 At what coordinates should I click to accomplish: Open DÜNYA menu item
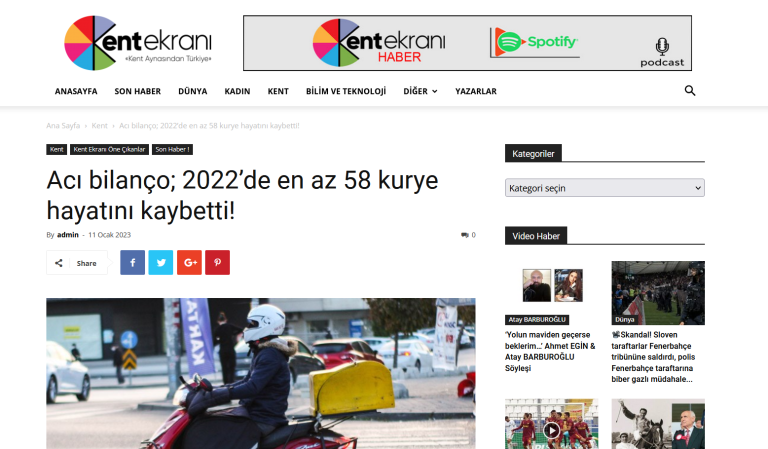click(192, 91)
